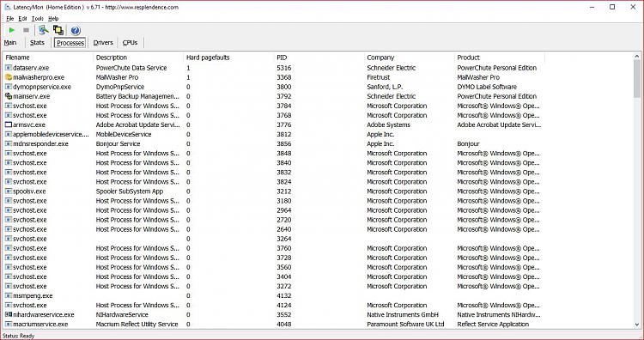The height and width of the screenshot is (340, 644).
Task: Click Native Instruments GmbH company cell
Action: 403,314
